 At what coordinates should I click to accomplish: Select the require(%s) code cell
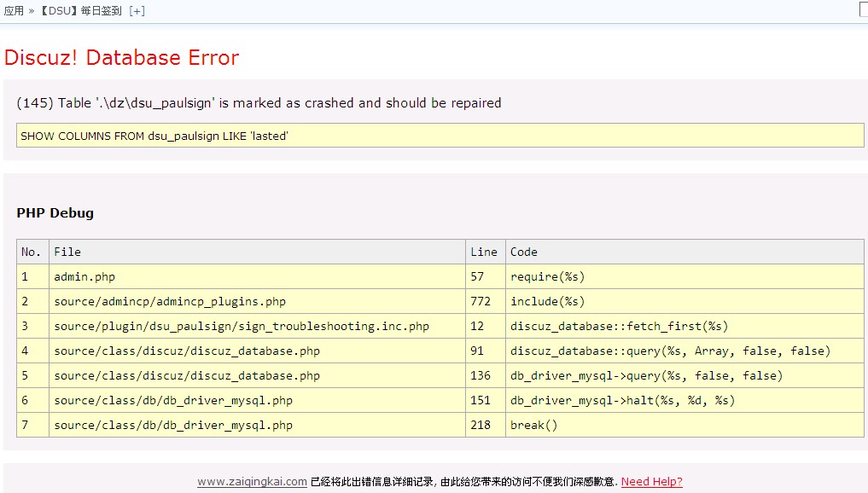point(684,276)
